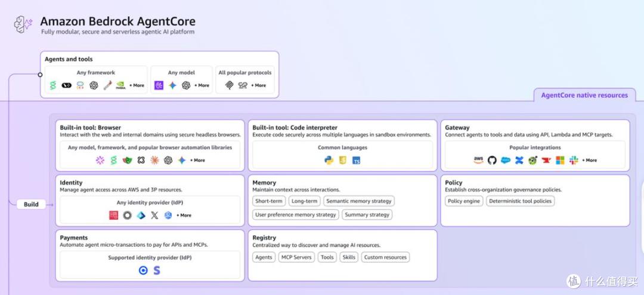644x295 pixels.
Task: Click + More under Any framework
Action: [137, 85]
